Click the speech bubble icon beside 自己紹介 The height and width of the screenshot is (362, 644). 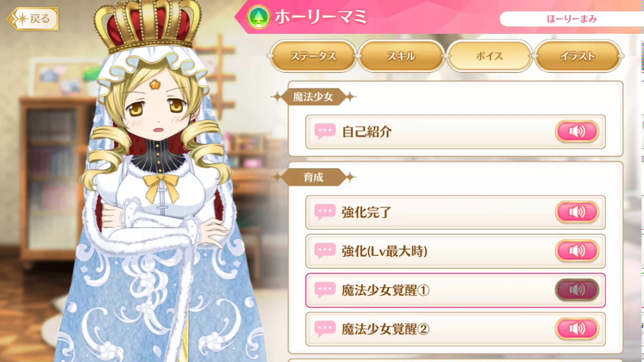(325, 132)
